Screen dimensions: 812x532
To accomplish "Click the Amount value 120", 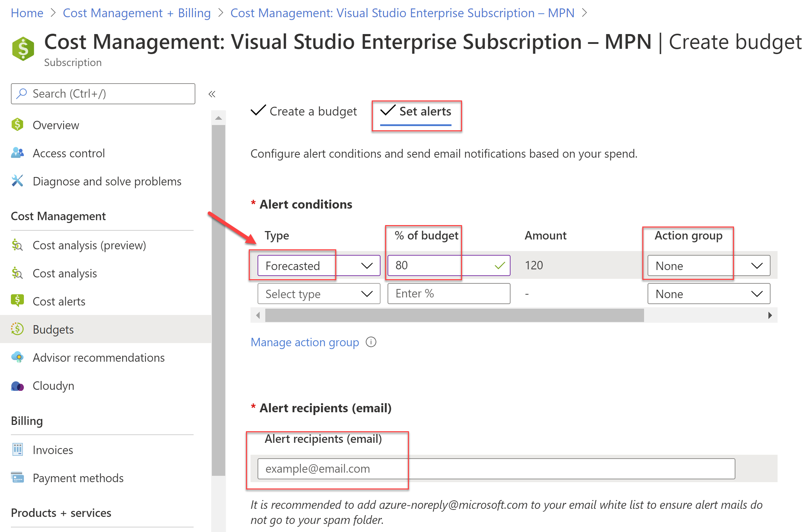I will point(534,265).
